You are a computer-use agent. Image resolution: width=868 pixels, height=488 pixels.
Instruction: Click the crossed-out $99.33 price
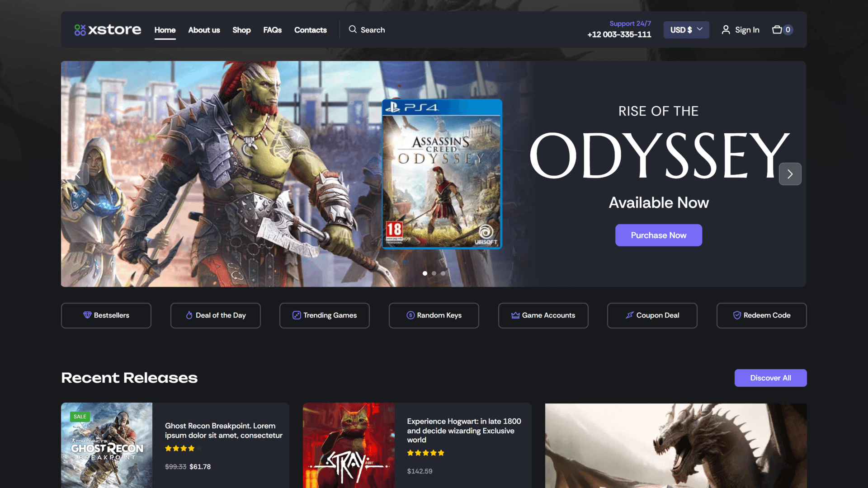[175, 467]
